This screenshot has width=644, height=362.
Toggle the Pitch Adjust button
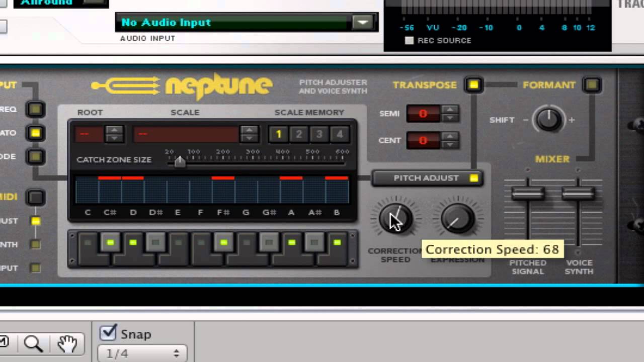[x=427, y=178]
